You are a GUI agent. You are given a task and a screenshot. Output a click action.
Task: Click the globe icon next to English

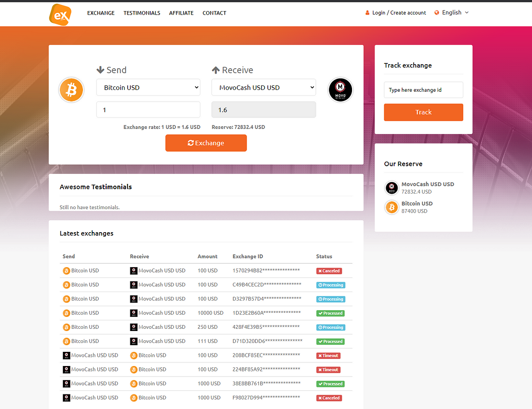click(437, 13)
